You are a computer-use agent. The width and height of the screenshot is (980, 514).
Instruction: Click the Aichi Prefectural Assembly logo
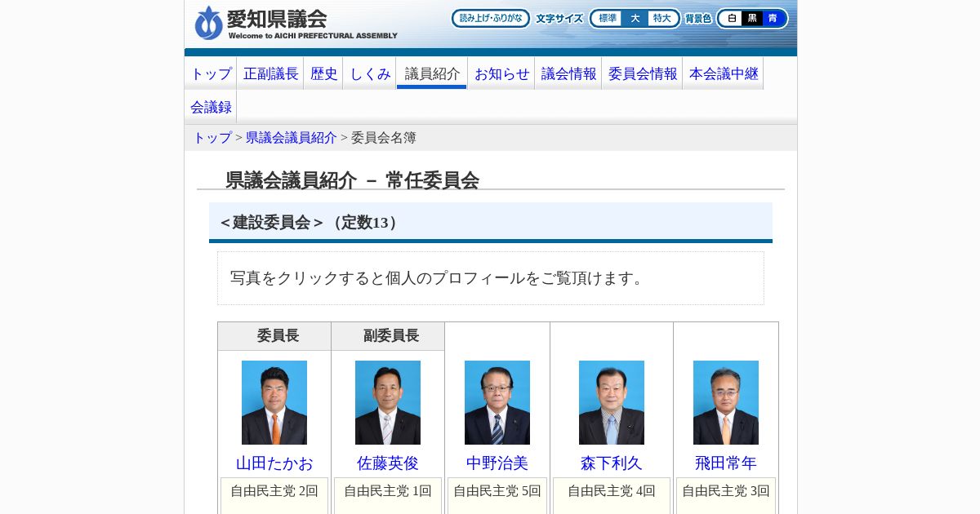pos(296,23)
